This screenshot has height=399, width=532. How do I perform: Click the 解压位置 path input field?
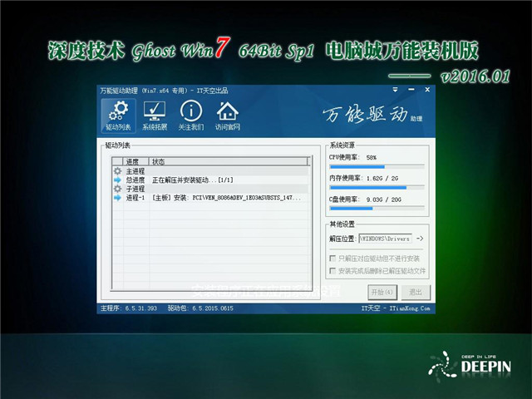[x=385, y=239]
